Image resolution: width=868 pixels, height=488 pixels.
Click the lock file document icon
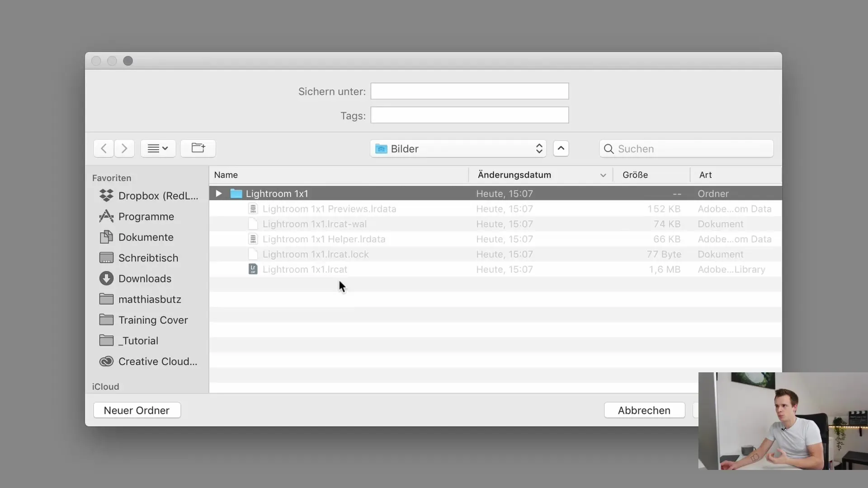pos(253,254)
